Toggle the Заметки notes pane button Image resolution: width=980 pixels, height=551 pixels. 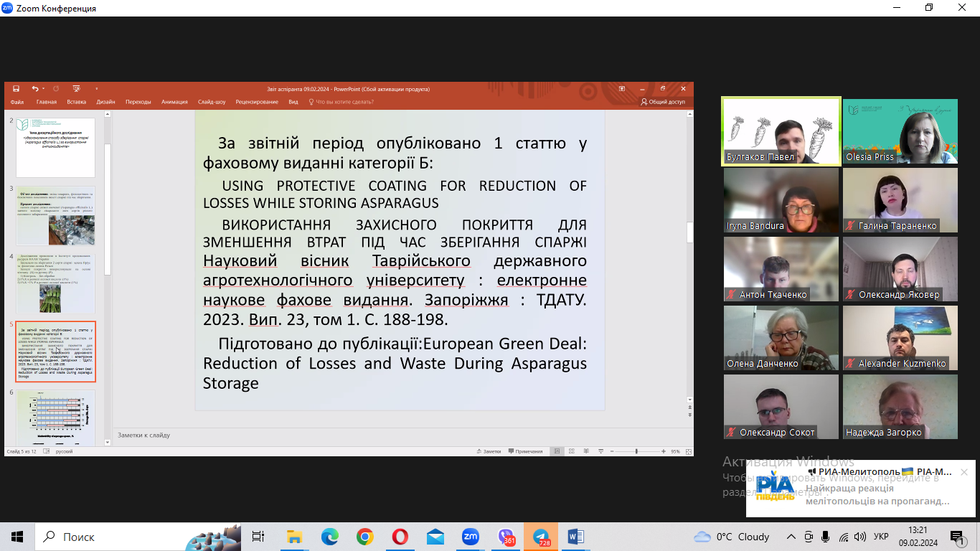(488, 451)
